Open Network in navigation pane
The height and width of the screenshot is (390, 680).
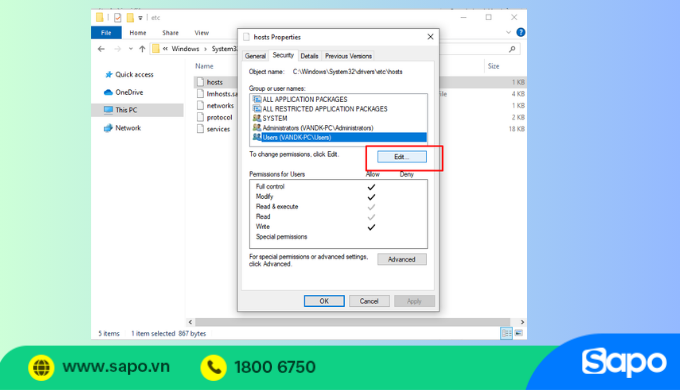click(128, 128)
